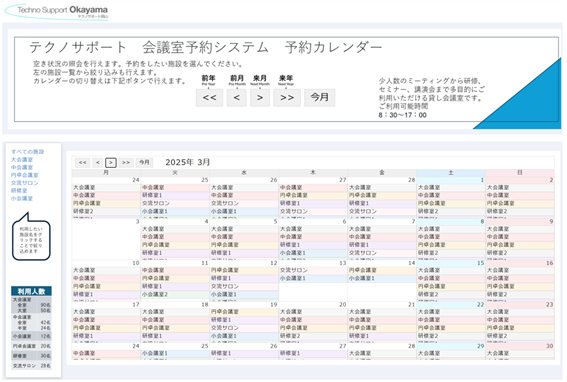This screenshot has width=567, height=382.
Task: Click the 土 column header
Action: click(x=451, y=173)
